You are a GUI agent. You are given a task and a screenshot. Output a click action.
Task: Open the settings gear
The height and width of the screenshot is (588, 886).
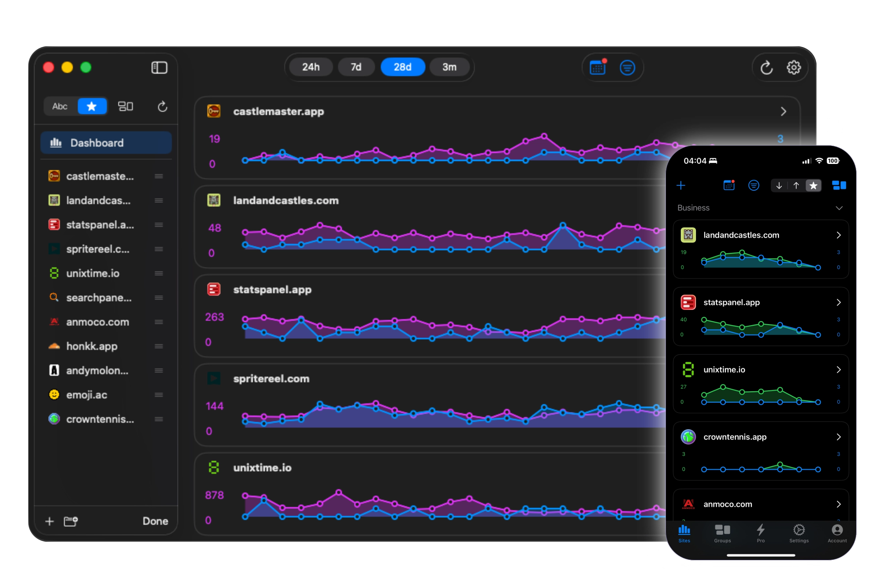point(794,67)
